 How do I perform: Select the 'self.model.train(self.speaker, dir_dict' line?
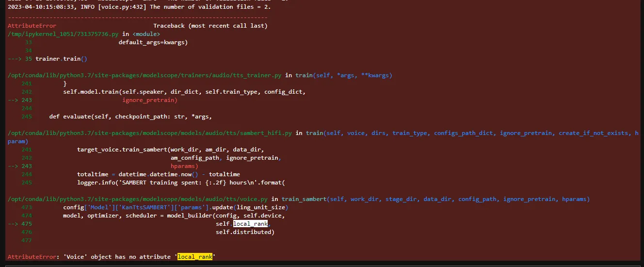184,92
